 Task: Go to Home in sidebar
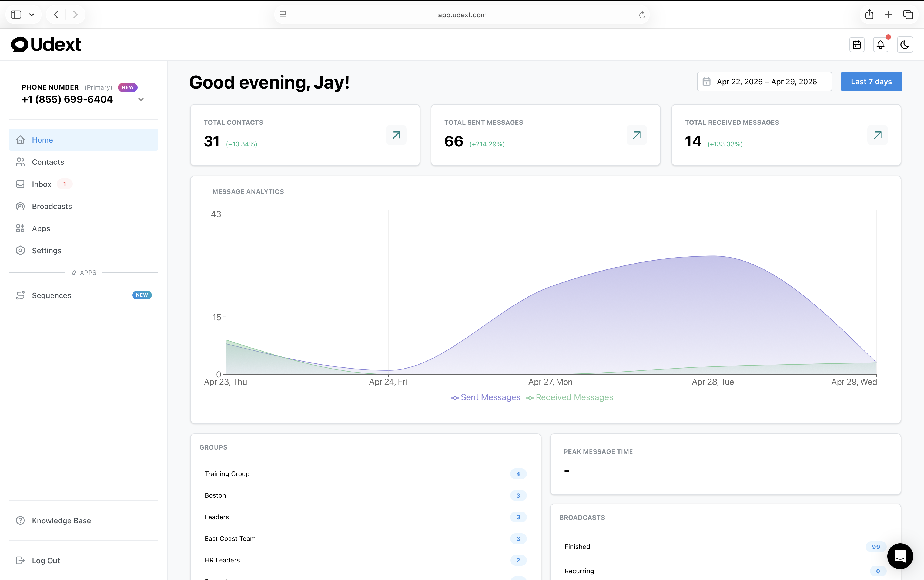83,140
